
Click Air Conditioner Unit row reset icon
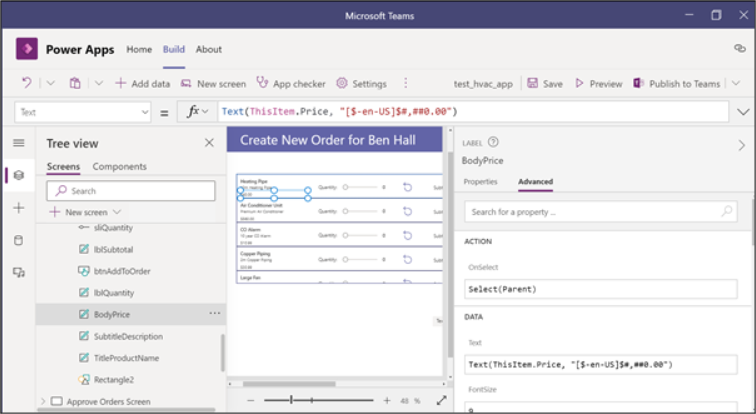[407, 211]
